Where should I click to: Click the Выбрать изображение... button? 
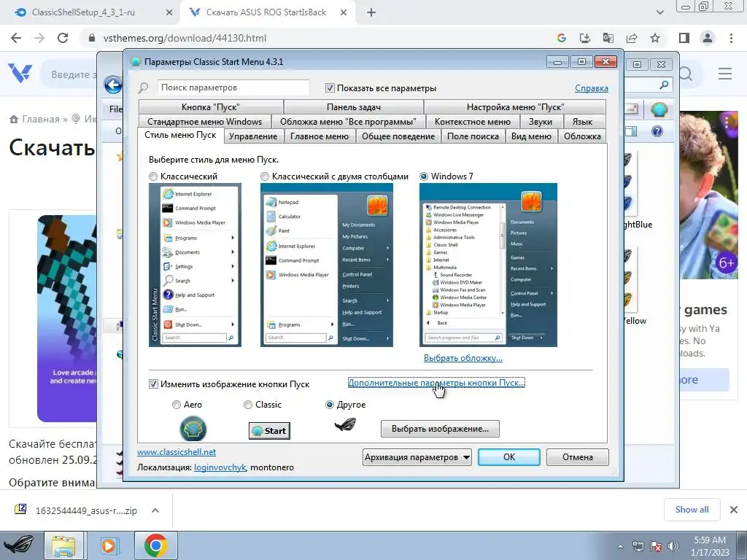pos(440,429)
